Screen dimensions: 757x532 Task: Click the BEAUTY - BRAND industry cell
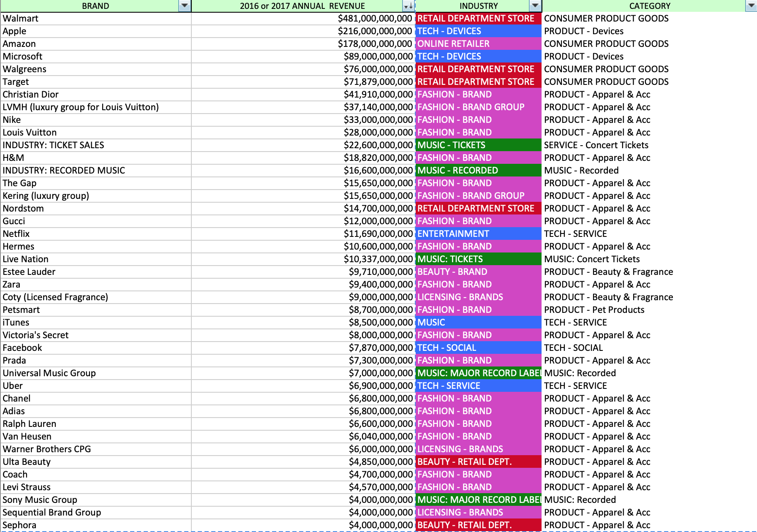pyautogui.click(x=479, y=272)
